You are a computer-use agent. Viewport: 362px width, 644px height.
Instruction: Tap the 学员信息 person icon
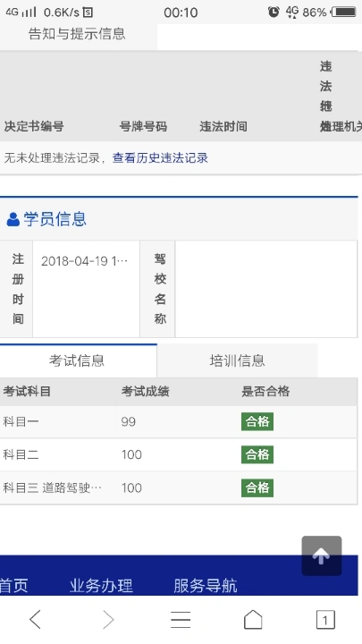pyautogui.click(x=13, y=219)
